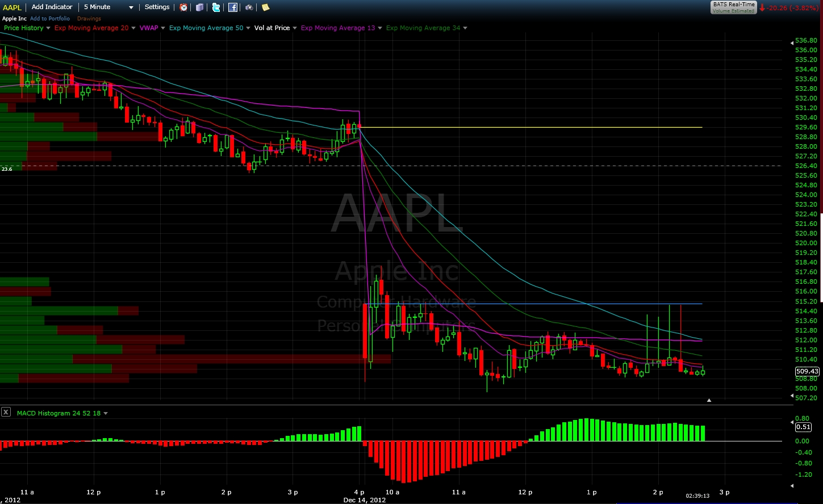823x504 pixels.
Task: Click the Add to Portfolio link
Action: click(50, 19)
